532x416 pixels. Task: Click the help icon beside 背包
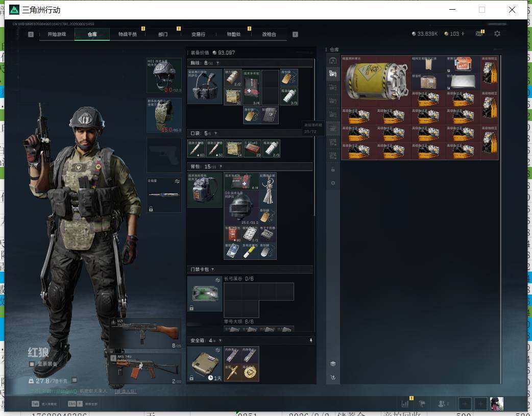click(221, 166)
